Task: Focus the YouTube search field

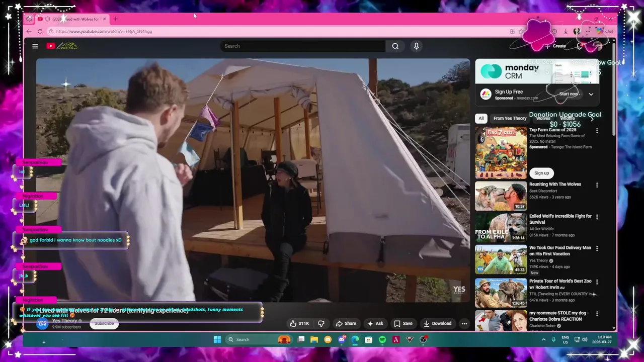Action: pyautogui.click(x=303, y=46)
